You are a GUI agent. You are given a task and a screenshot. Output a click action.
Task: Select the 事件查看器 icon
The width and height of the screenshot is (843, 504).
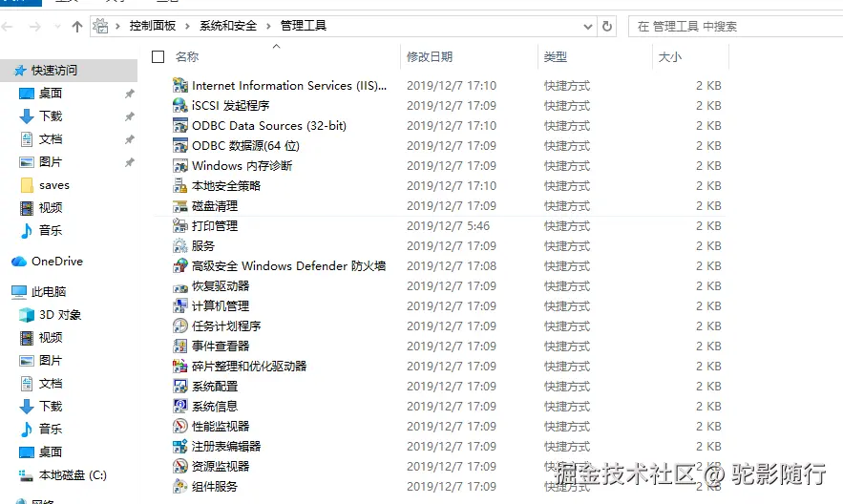(x=180, y=346)
